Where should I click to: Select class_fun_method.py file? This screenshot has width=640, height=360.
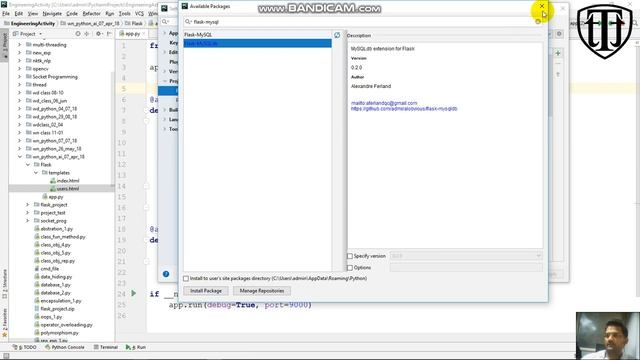[60, 237]
